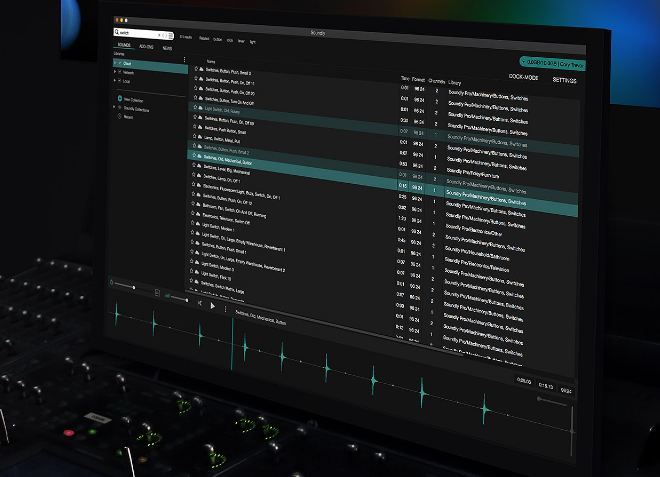Image resolution: width=660 pixels, height=477 pixels.
Task: Click the volume slider next to the speaker
Action: coord(180,298)
